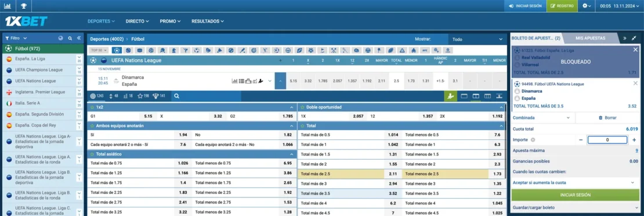The width and height of the screenshot is (644, 216).
Task: Select the volleyball sport icon
Action: tap(151, 50)
